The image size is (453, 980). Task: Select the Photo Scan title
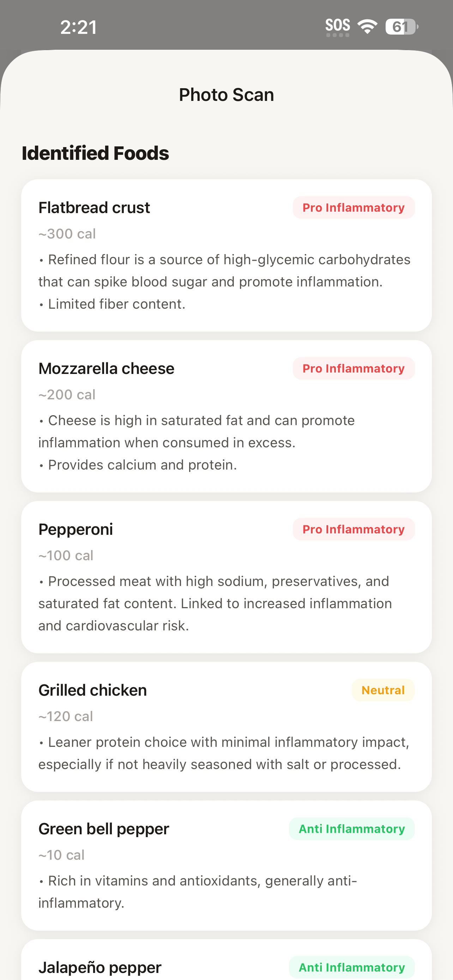226,95
